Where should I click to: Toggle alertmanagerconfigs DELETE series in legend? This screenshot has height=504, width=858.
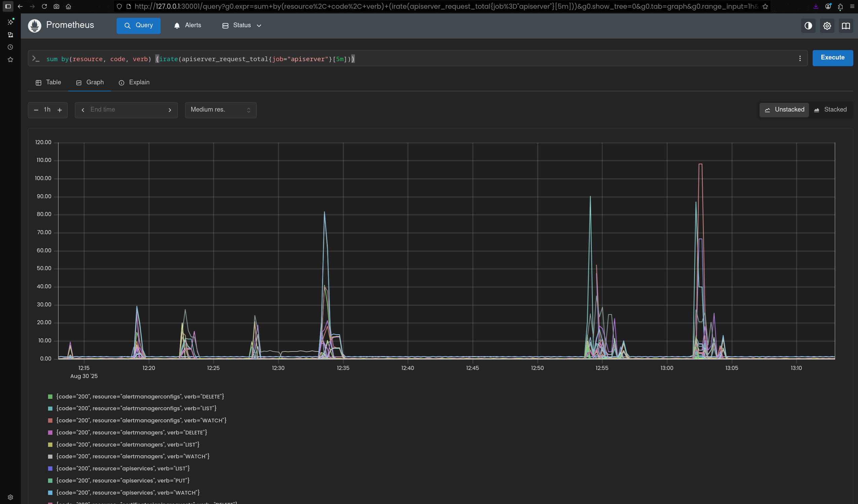pos(136,396)
